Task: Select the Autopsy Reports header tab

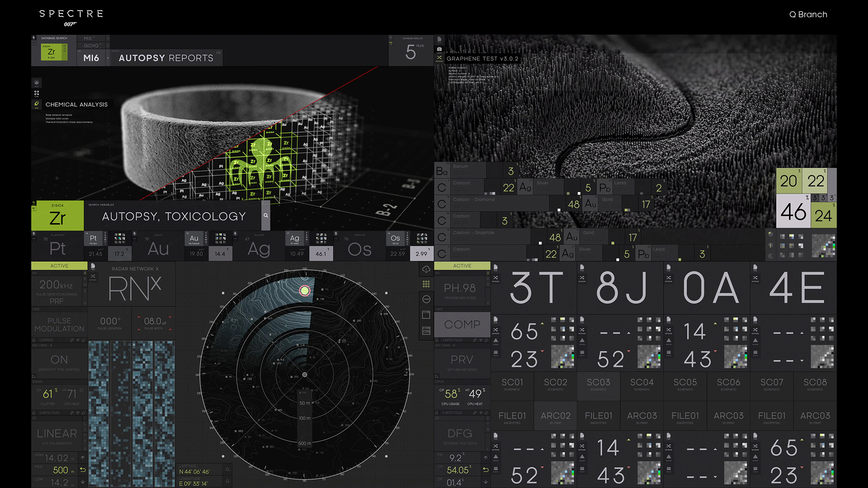Action: click(166, 57)
